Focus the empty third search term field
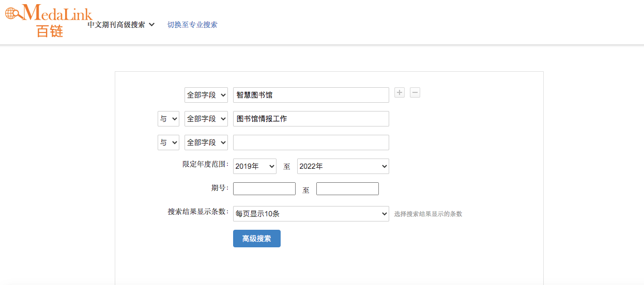644x285 pixels. click(311, 142)
